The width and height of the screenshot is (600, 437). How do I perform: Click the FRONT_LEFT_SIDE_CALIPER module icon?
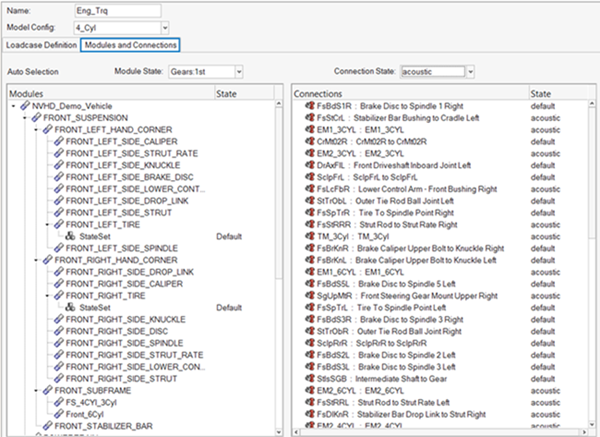[58, 141]
